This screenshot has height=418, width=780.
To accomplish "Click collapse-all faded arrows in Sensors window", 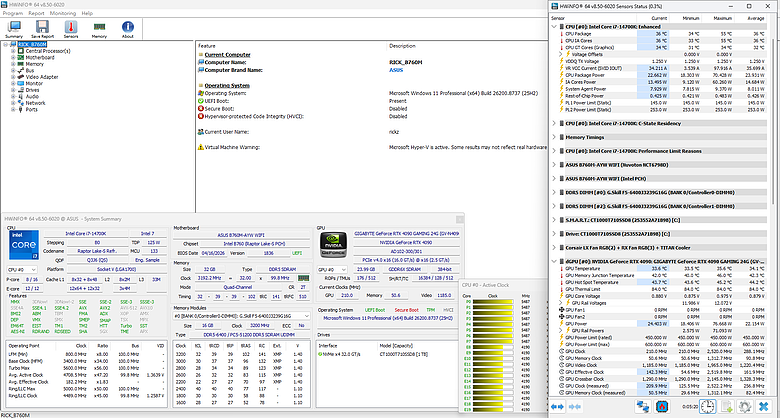I will tap(575, 407).
